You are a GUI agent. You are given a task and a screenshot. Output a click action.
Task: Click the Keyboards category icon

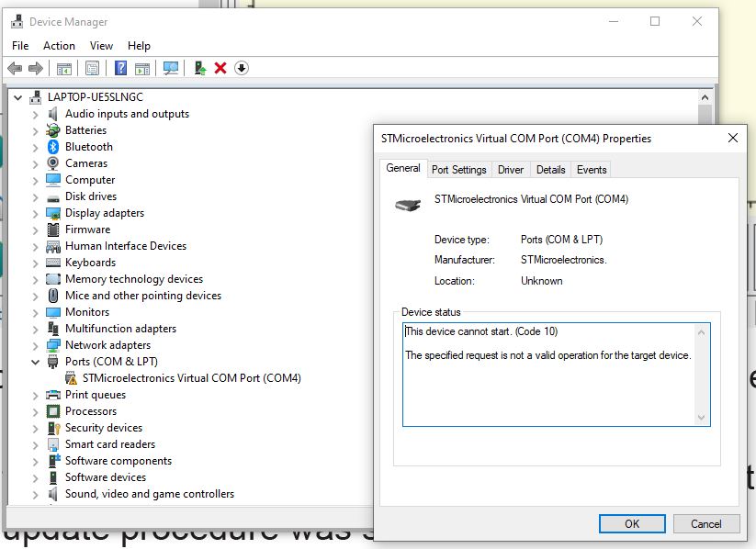click(x=53, y=263)
